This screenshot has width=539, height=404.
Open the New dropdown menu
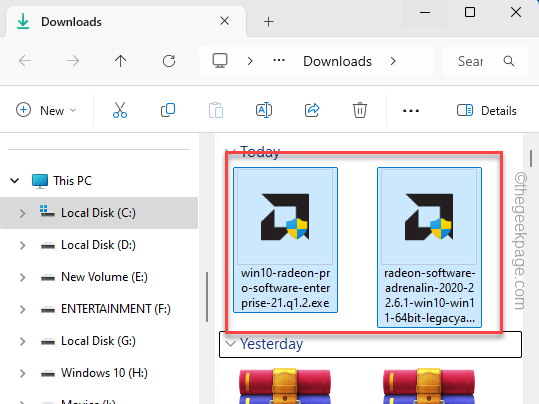46,111
